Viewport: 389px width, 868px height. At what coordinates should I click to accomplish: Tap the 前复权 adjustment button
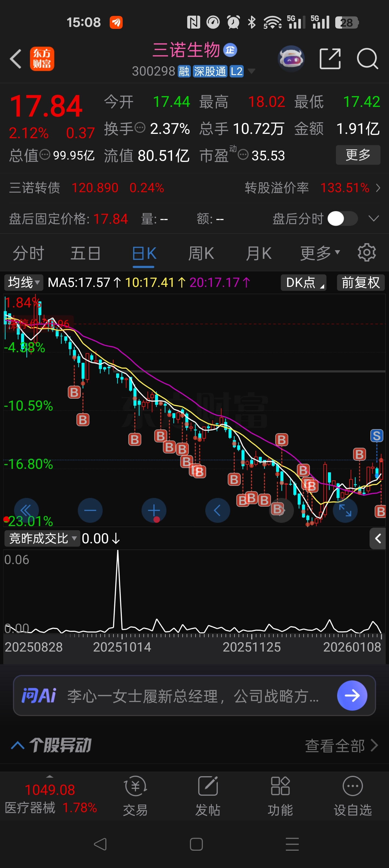tap(361, 282)
